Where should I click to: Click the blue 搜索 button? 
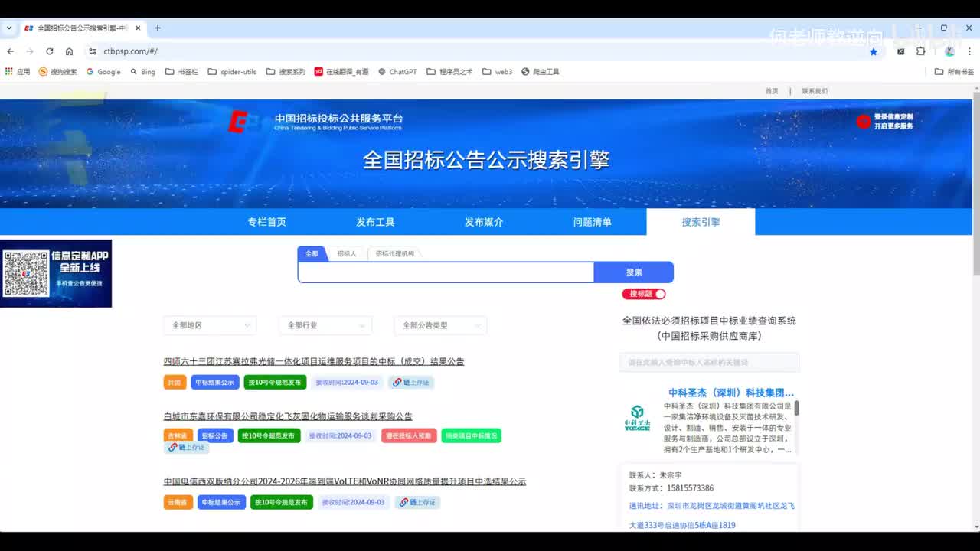click(x=634, y=272)
